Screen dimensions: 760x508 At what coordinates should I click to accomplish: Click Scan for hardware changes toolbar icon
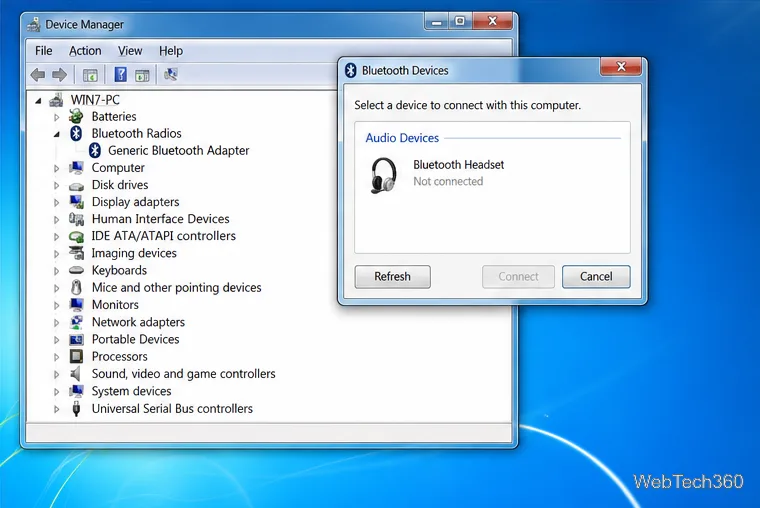171,75
